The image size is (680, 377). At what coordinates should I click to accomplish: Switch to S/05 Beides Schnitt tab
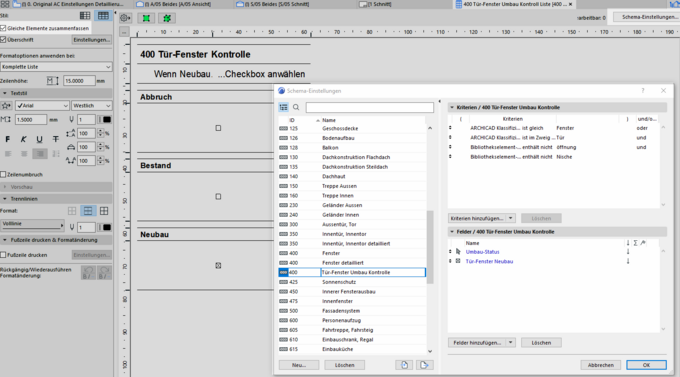tap(276, 4)
